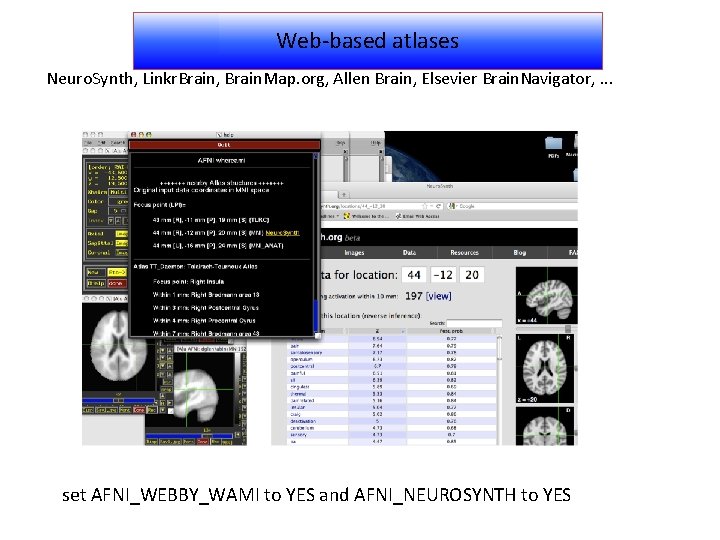Click the Welcome bookmark in the bookmarks bar
This screenshot has width=720, height=540.
coord(366,216)
